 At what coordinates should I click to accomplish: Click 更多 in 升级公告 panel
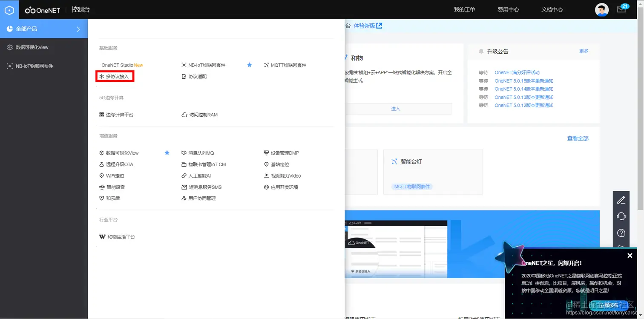(x=584, y=51)
